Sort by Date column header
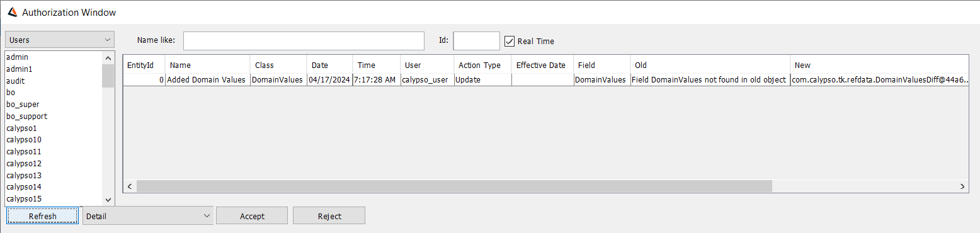 [329, 65]
